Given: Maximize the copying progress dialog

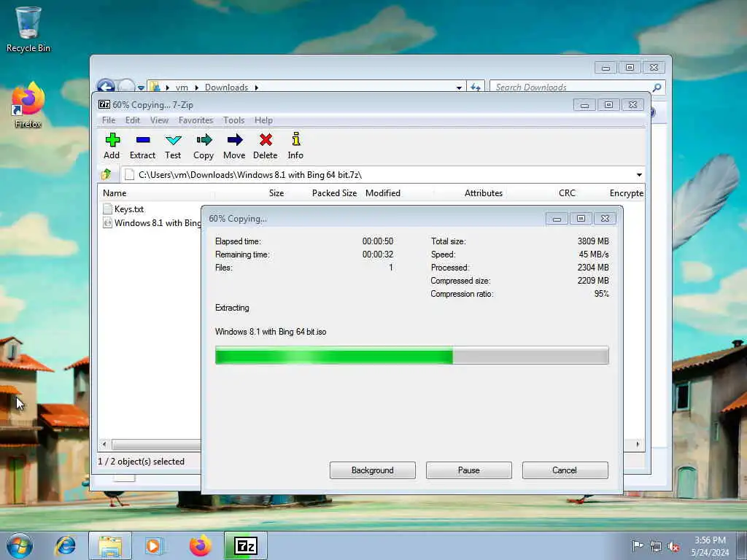Looking at the screenshot, I should tap(581, 219).
